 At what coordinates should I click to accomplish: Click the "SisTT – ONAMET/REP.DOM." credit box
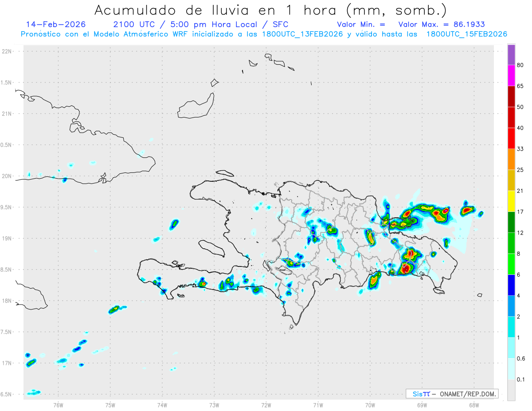pos(452,394)
